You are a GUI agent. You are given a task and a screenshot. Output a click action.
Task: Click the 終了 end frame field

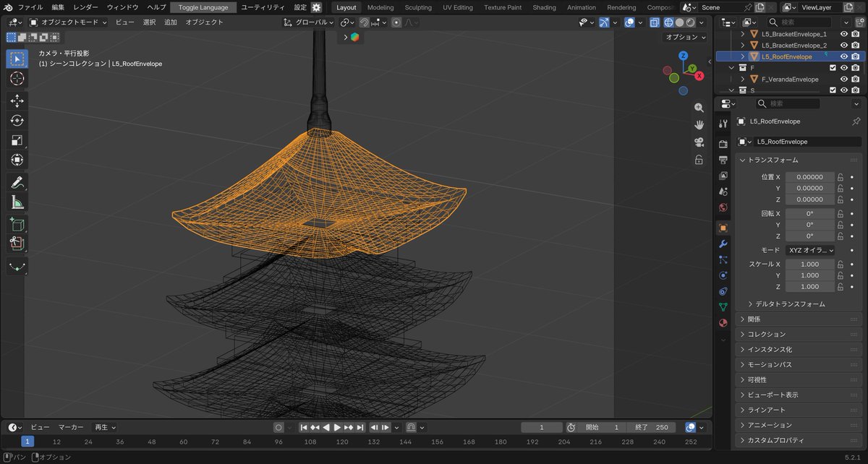[652, 427]
